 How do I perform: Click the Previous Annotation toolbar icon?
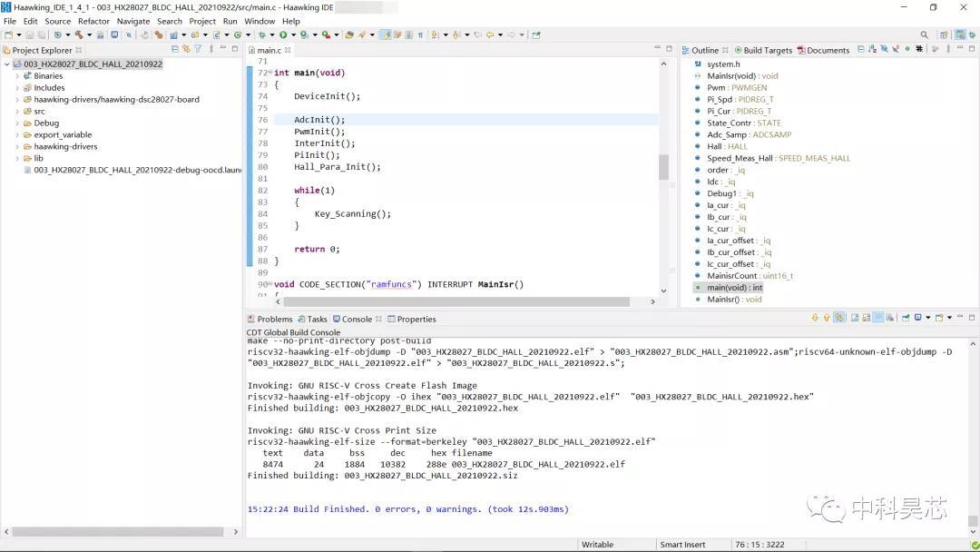pos(456,35)
